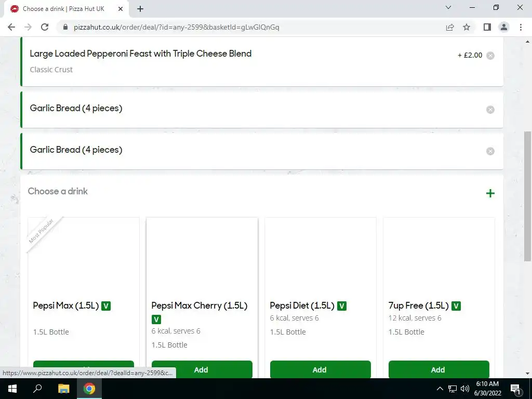This screenshot has width=532, height=399.
Task: Click the vegetarian V badge on Pepsi Max
Action: click(106, 305)
